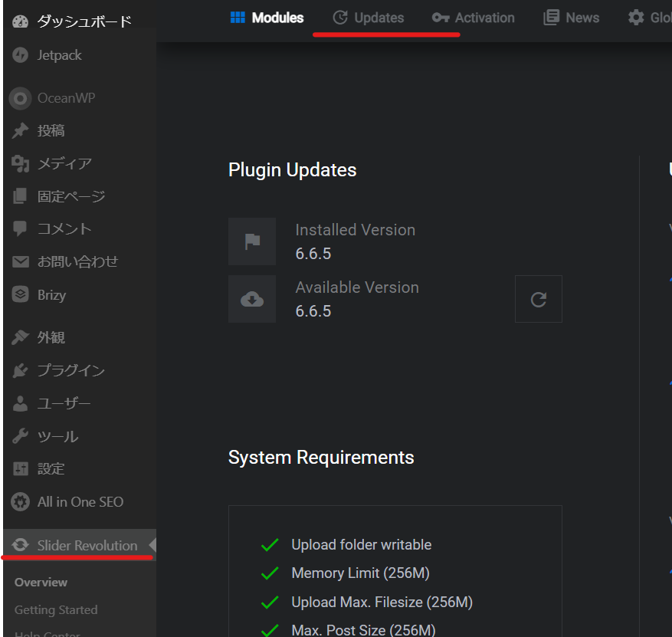Open プラグイン (Plugins) from the sidebar

[70, 370]
